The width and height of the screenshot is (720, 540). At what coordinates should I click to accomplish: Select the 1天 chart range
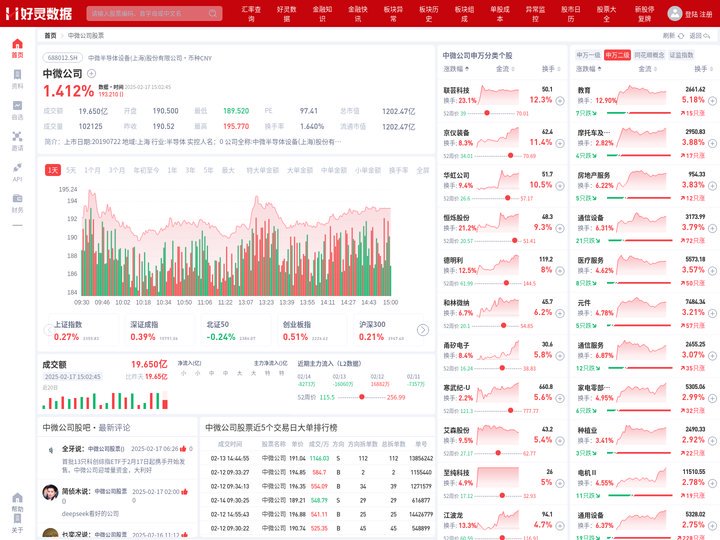[x=53, y=170]
